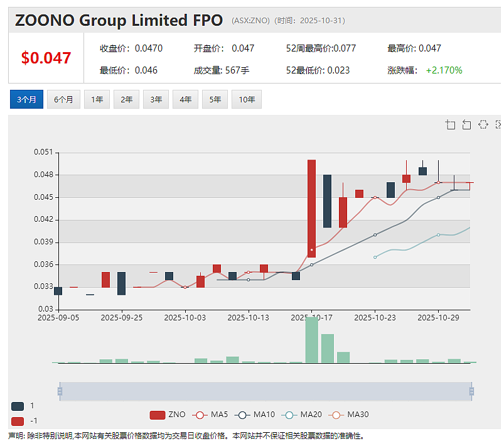This screenshot has width=504, height=446.
Task: Click the 2025-10-29 x-axis date label
Action: coord(438,318)
